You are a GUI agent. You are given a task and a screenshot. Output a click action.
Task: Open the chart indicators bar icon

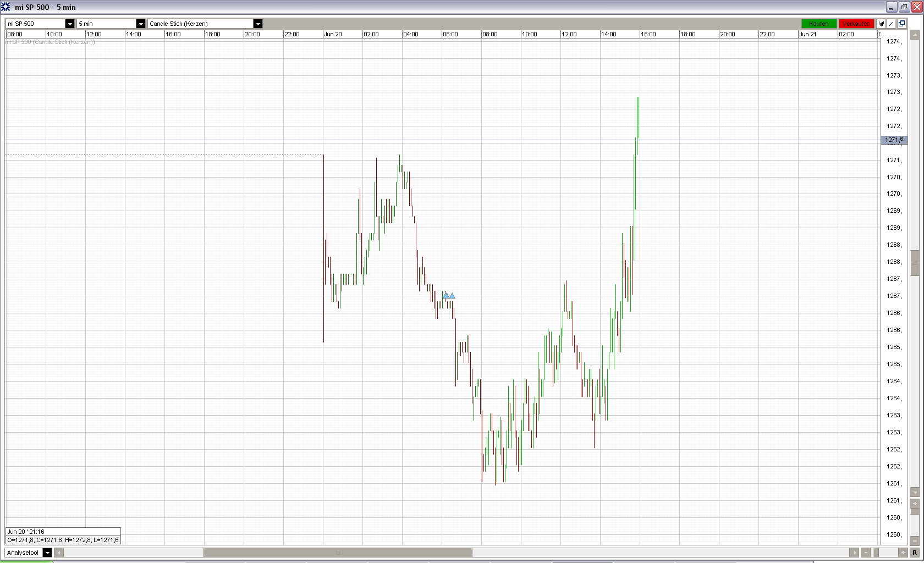881,24
